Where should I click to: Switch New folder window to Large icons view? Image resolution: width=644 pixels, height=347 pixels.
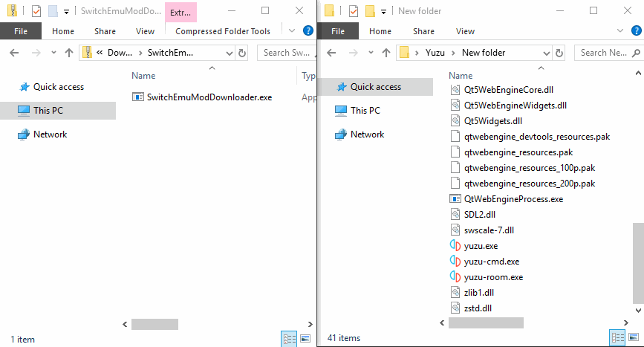[x=634, y=337]
